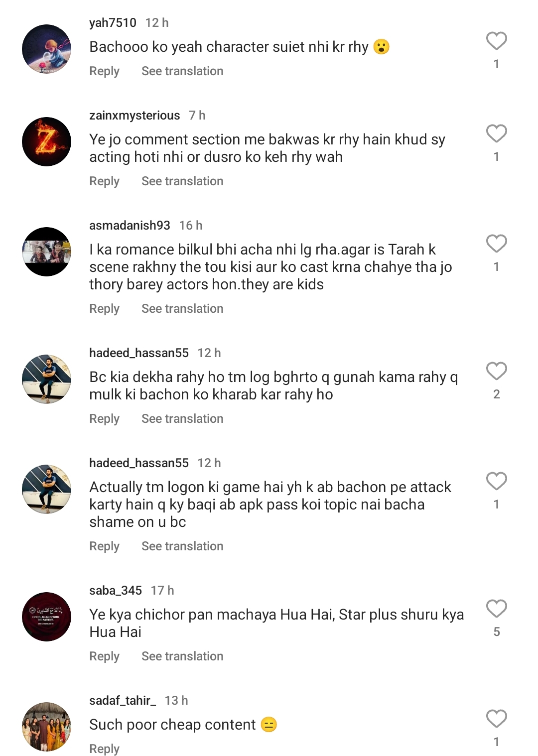Reply to the "Actually tm logon" comment
Viewport: 538px width, 756px height.
point(104,546)
